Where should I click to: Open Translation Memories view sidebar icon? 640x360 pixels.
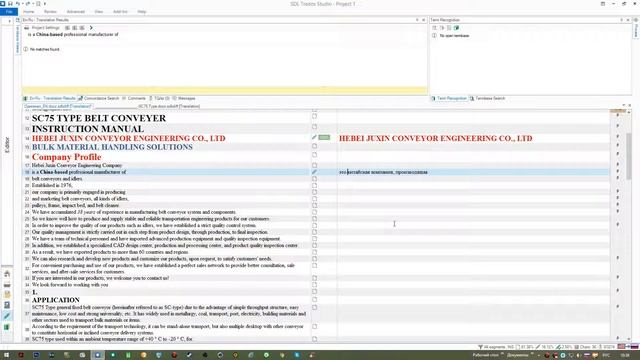click(x=7, y=327)
